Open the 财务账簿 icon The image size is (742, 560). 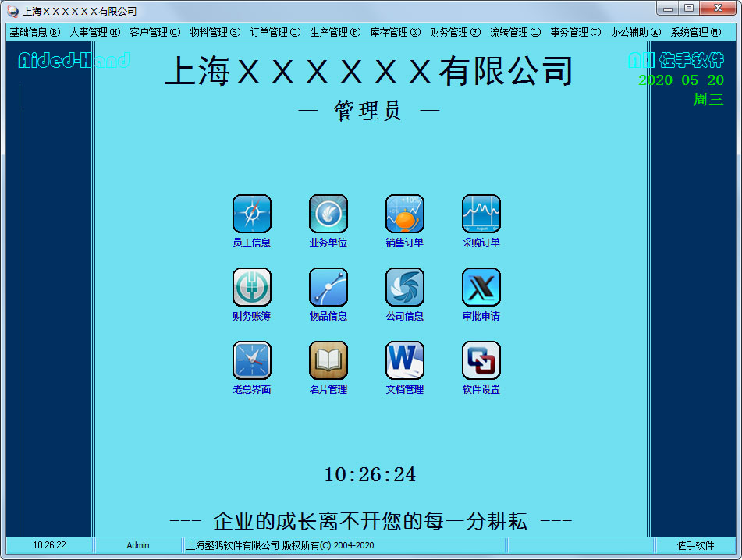tap(252, 287)
